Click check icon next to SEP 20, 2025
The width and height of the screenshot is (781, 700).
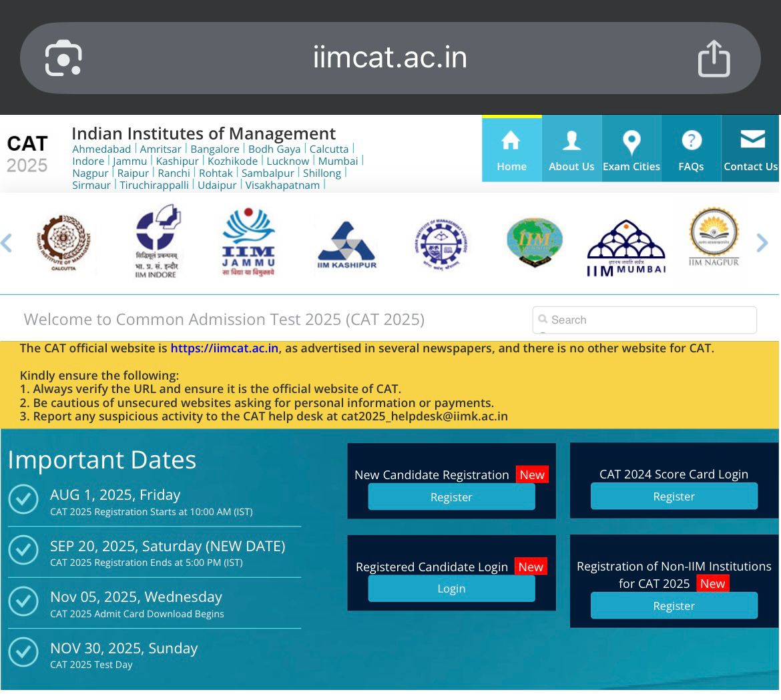pos(23,550)
